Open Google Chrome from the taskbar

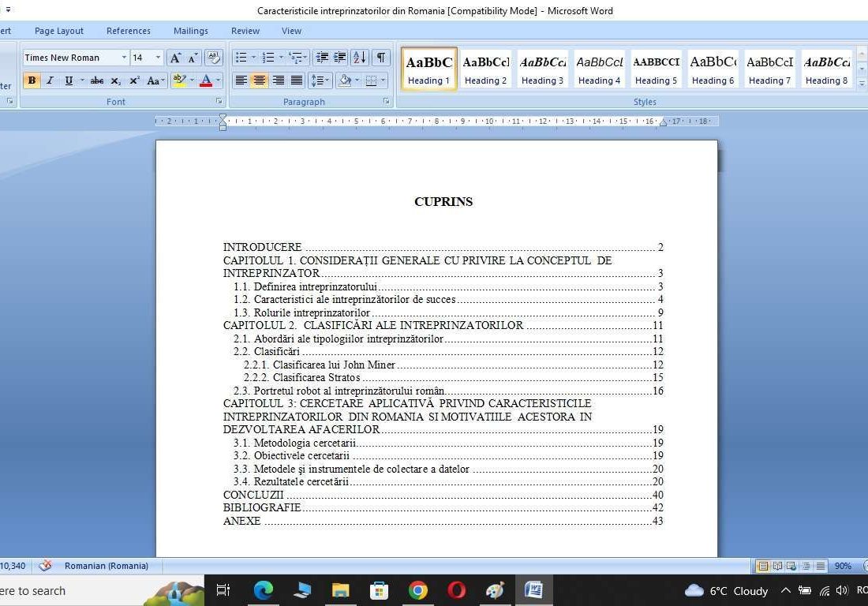pyautogui.click(x=418, y=590)
